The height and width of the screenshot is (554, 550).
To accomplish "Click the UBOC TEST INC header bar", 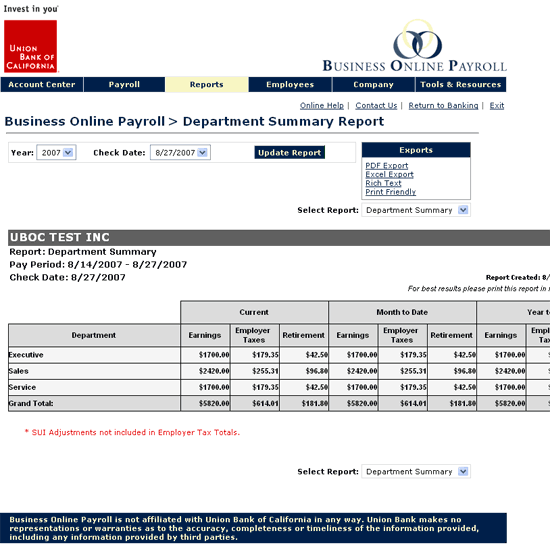I will point(279,237).
